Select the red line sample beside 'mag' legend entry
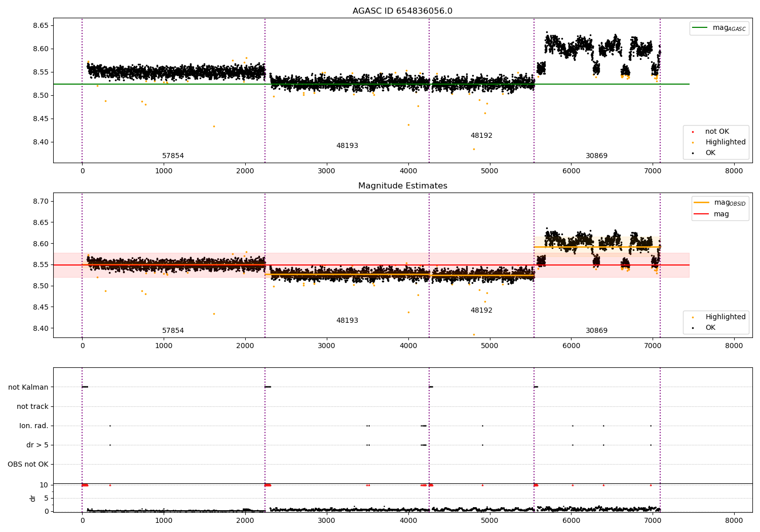Image resolution: width=760 pixels, height=532 pixels. pyautogui.click(x=701, y=214)
